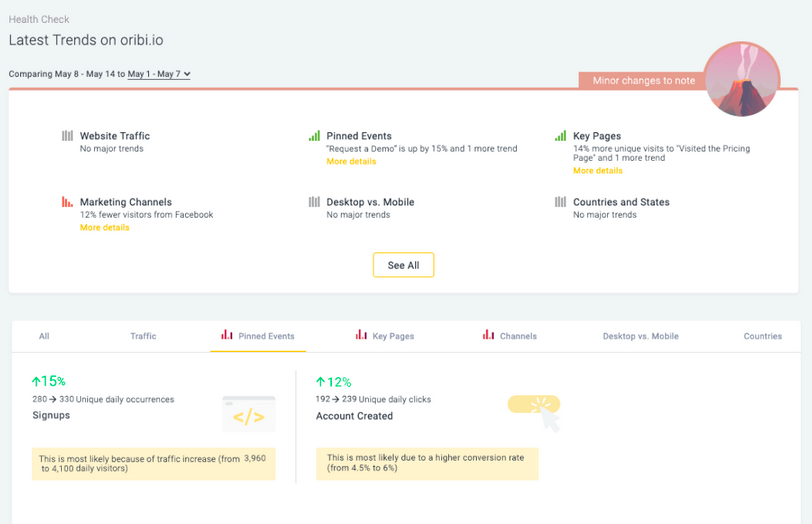Screen dimensions: 812x524
Task: Click the red chart icon on Channels tab
Action: click(x=488, y=334)
